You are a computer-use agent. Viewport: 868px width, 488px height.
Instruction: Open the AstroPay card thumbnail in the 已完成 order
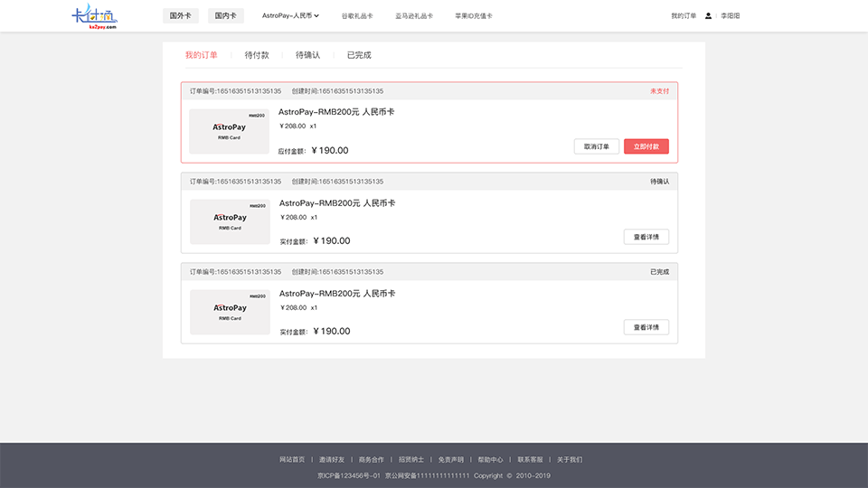pyautogui.click(x=230, y=312)
